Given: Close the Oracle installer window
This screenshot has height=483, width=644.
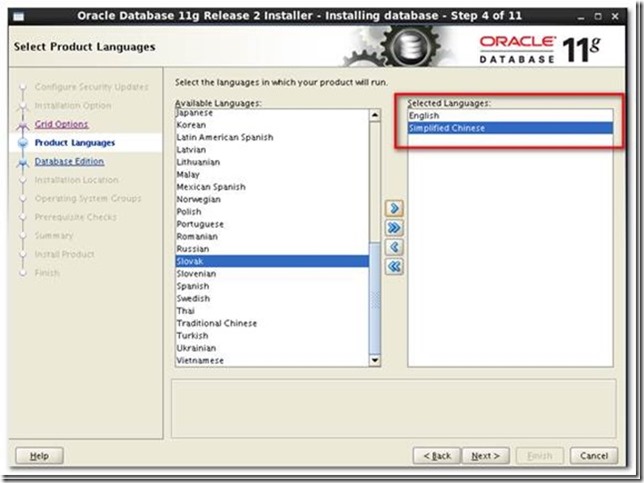Looking at the screenshot, I should (615, 16).
